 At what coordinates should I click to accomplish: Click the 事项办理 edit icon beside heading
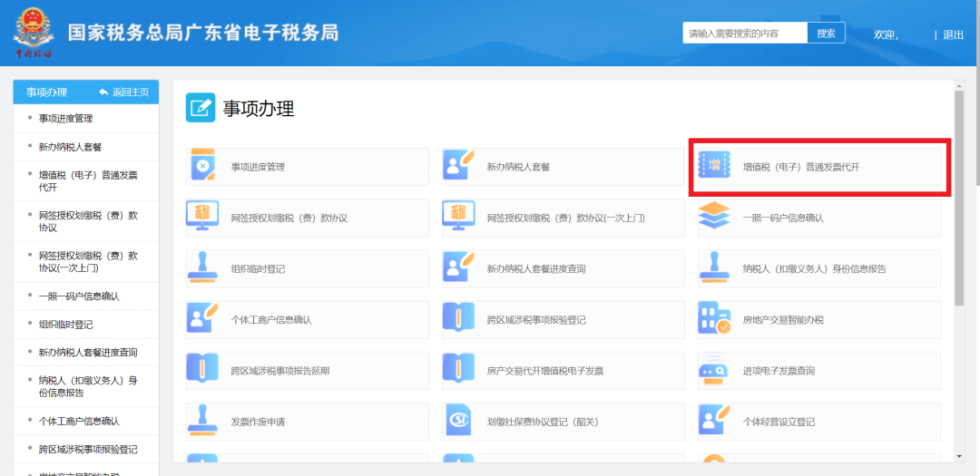pyautogui.click(x=200, y=108)
